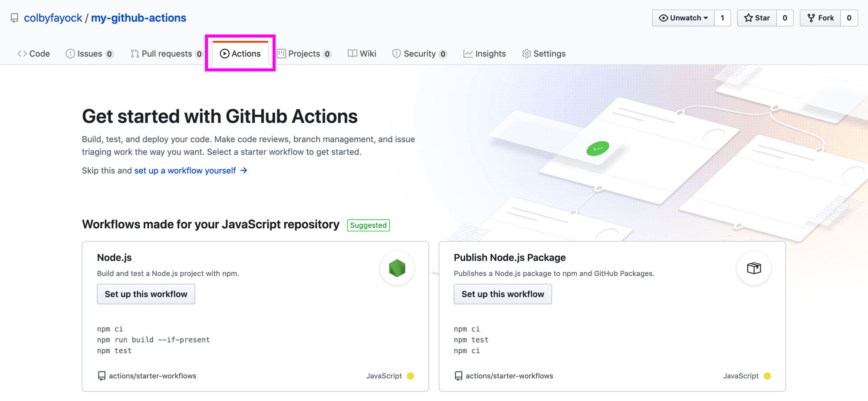This screenshot has width=868, height=401.
Task: Click the Code angle-brackets icon
Action: tap(22, 53)
